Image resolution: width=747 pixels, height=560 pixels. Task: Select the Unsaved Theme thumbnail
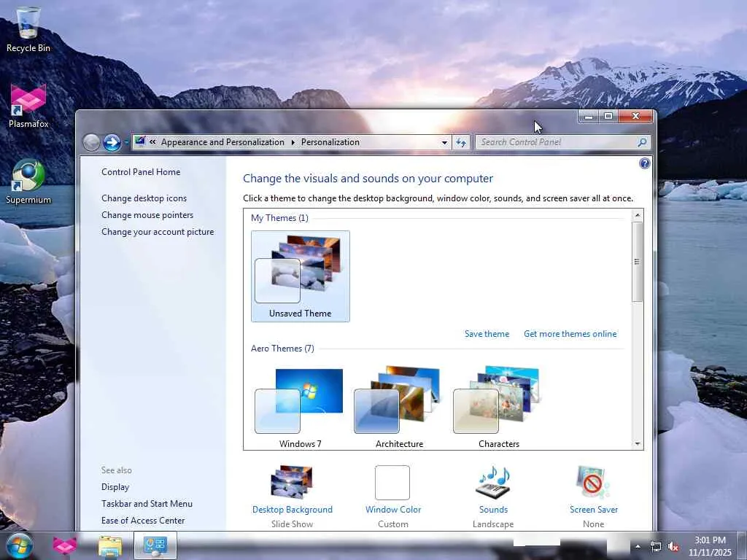point(300,276)
